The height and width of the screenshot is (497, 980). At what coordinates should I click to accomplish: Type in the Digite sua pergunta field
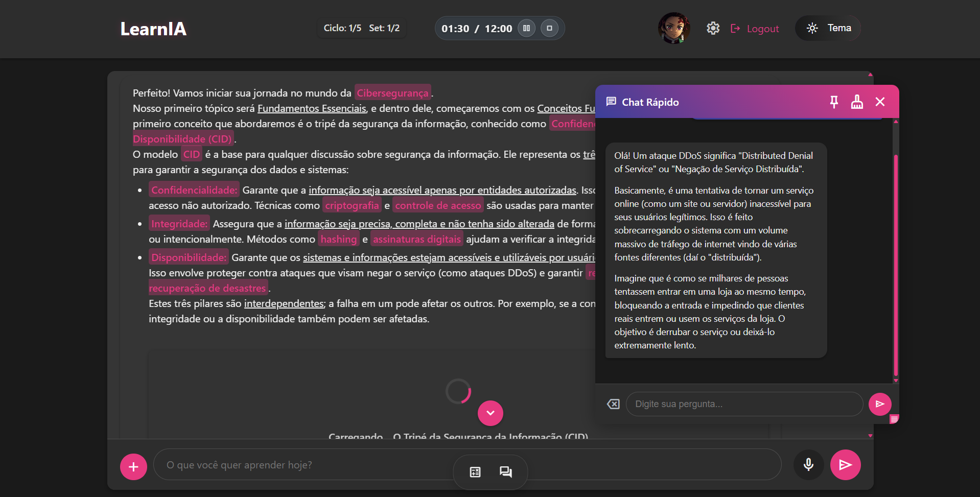(x=744, y=404)
